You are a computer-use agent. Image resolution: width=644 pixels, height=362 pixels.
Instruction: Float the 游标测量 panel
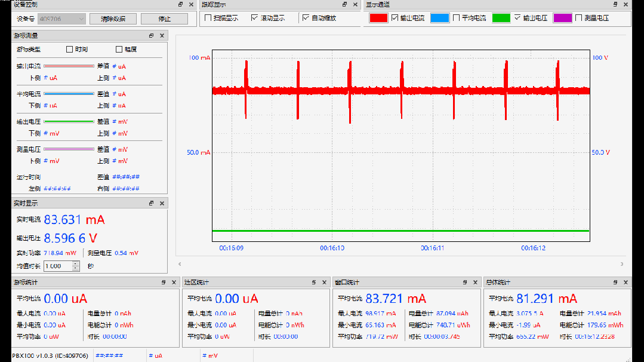(151, 36)
